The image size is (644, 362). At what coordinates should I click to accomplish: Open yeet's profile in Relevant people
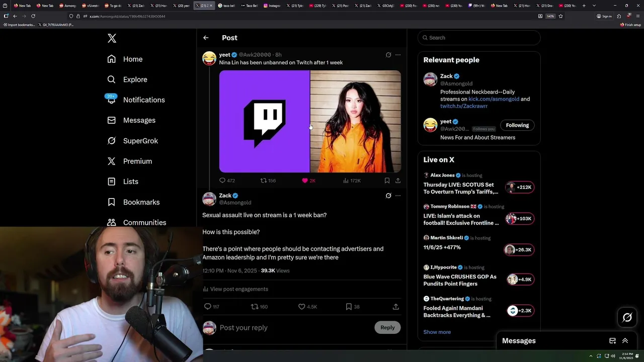point(446,122)
